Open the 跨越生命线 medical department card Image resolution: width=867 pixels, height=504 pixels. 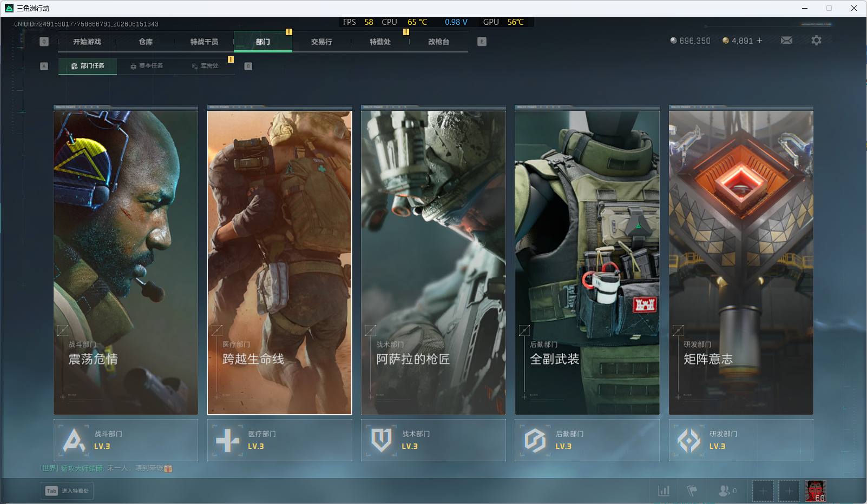click(279, 263)
